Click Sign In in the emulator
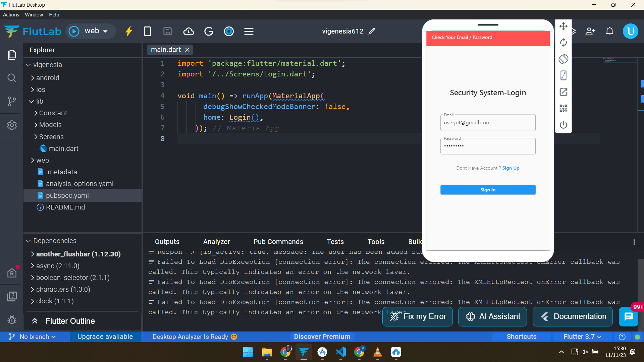The image size is (644, 362). [x=488, y=190]
